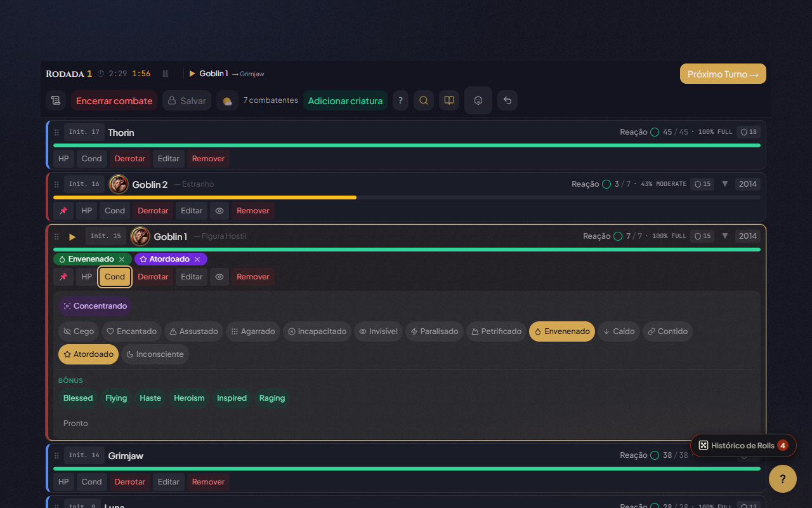This screenshot has width=812, height=508.
Task: Collapse Goblin 1 details triangle
Action: pos(725,236)
